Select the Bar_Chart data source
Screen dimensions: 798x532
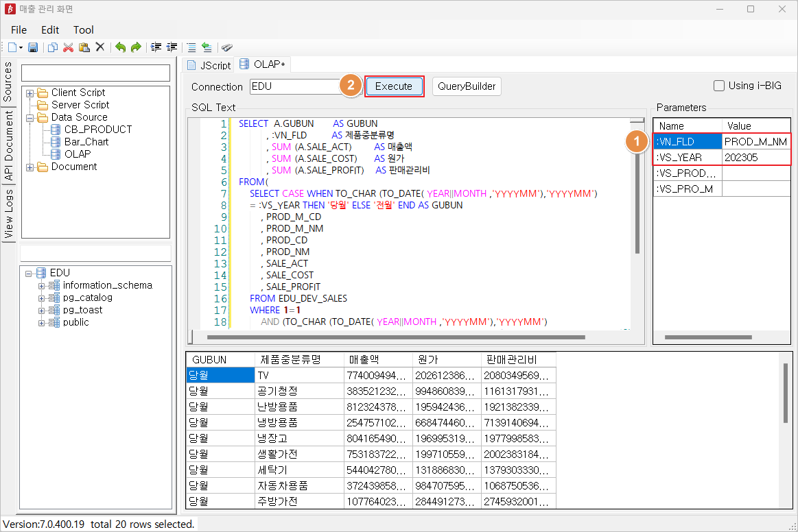click(86, 142)
